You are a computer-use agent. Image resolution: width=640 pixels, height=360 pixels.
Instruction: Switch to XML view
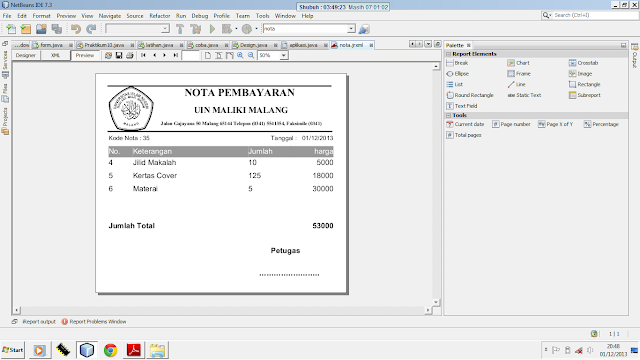point(55,55)
